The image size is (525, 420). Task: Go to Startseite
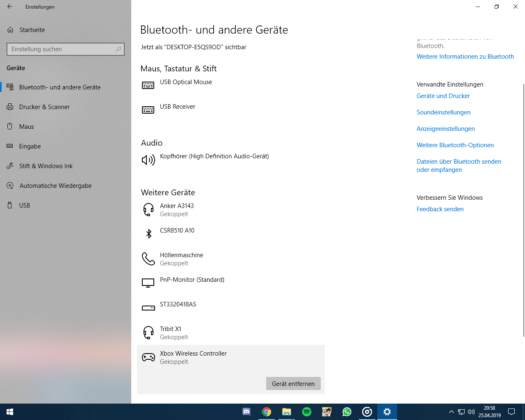coord(66,30)
